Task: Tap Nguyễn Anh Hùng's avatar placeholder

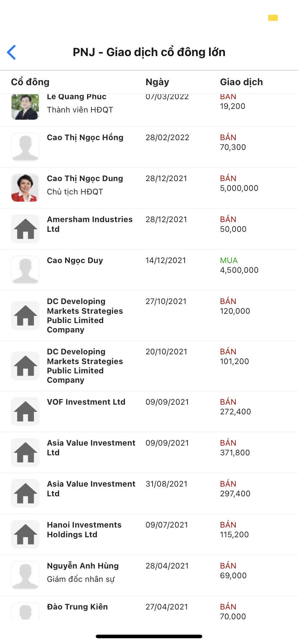Action: [x=25, y=575]
